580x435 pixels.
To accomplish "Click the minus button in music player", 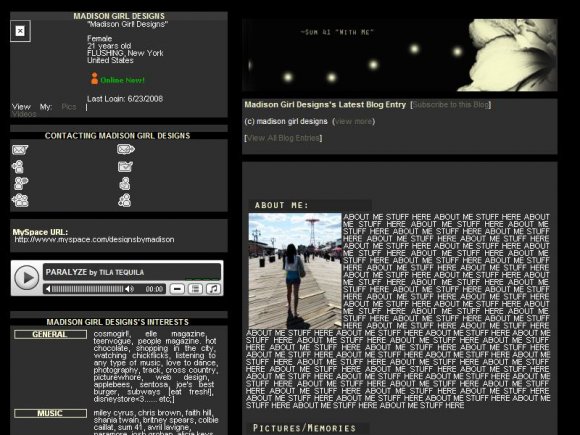I will click(177, 289).
